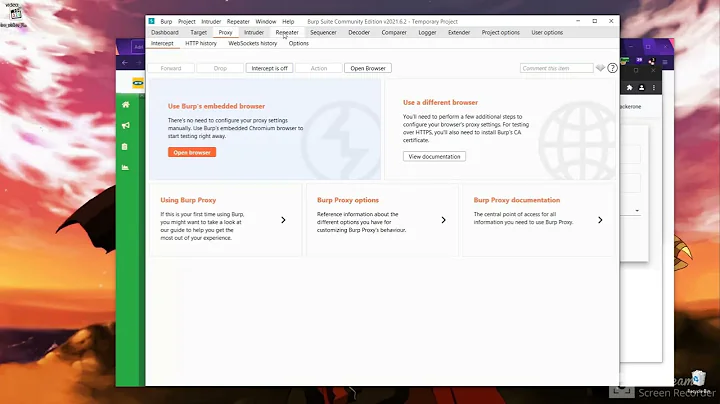Switch to the Repeater tool tab
Viewport: 720px width, 404px height.
coord(287,33)
